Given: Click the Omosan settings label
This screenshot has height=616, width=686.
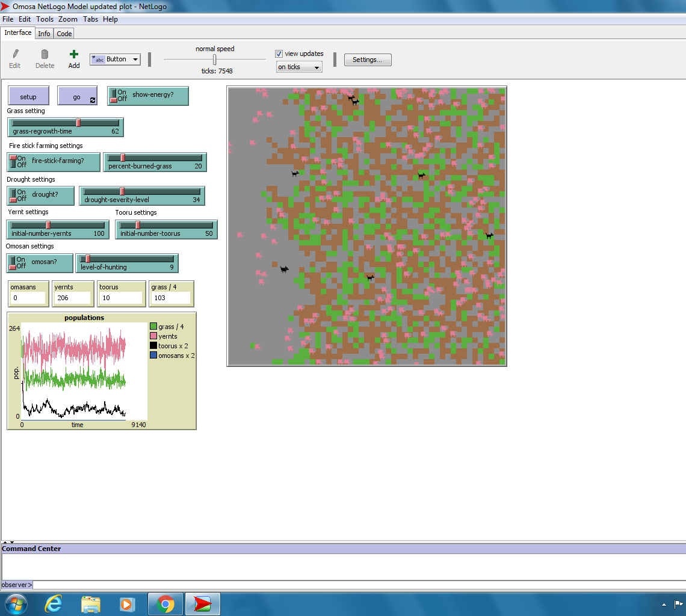Looking at the screenshot, I should 29,246.
